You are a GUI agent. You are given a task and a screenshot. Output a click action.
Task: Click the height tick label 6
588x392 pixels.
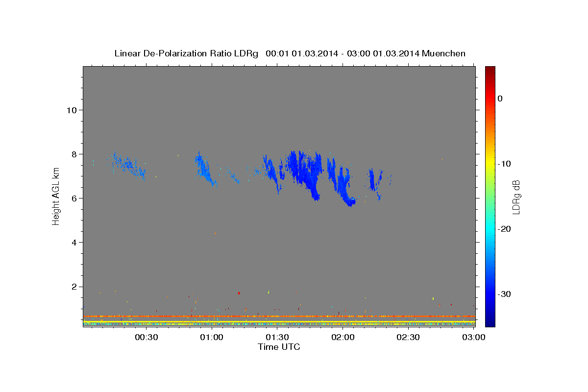click(73, 198)
